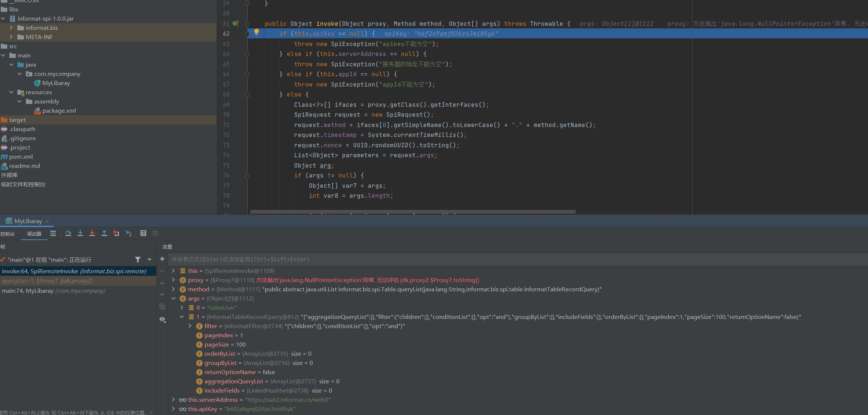Collapse the args variable entry
Viewport: 868px width, 415px height.
(x=174, y=298)
